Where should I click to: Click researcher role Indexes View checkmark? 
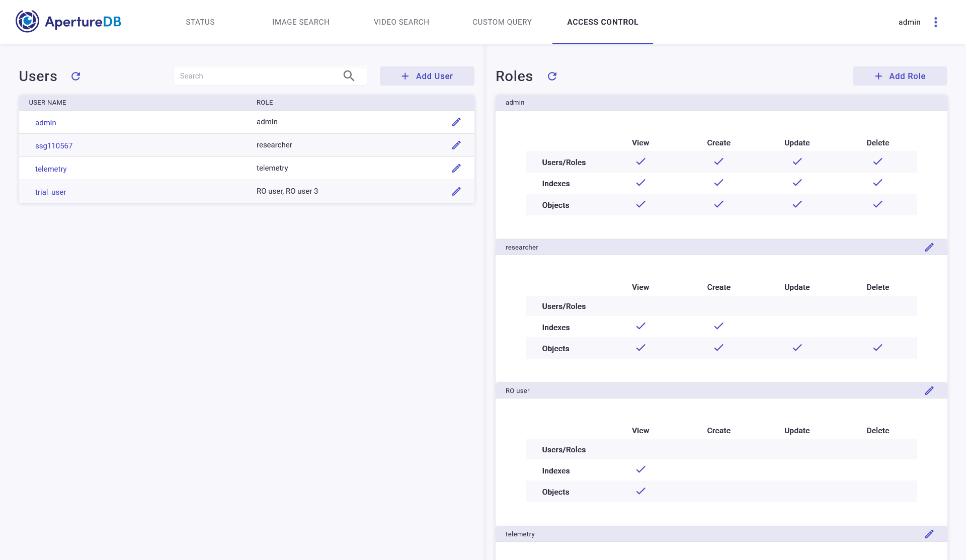(x=640, y=326)
